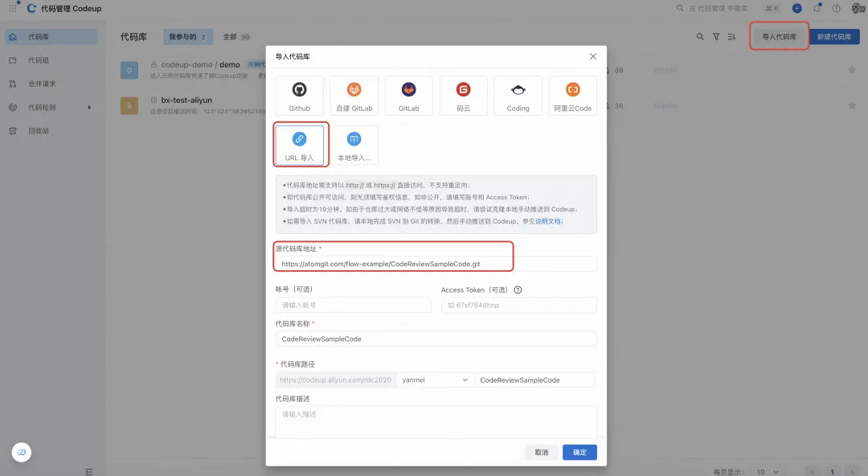This screenshot has height=476, width=868.
Task: Click the Codeup logo in header
Action: point(31,8)
